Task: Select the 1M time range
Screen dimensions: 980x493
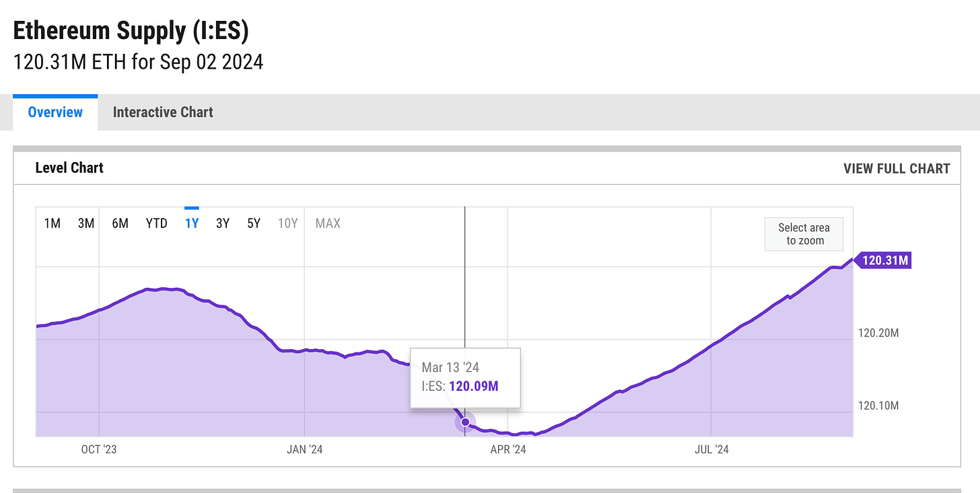Action: point(52,223)
